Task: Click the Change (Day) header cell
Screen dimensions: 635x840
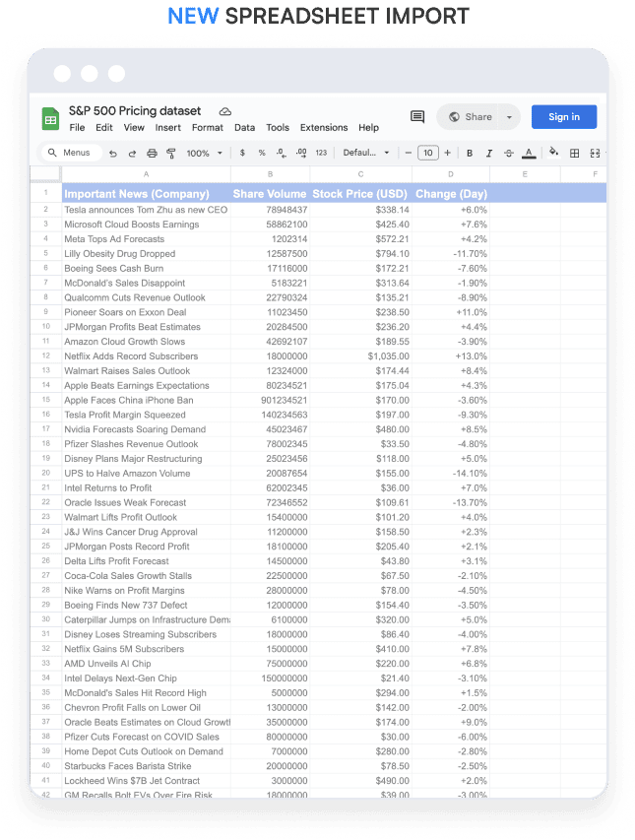Action: point(451,193)
